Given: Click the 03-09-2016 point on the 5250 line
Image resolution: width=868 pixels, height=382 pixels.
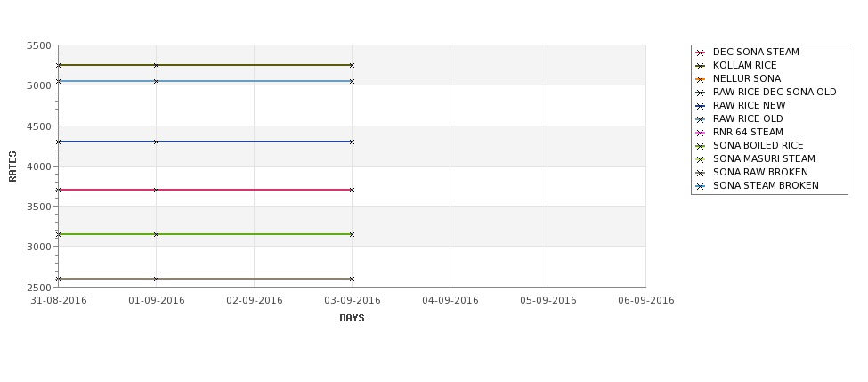Looking at the screenshot, I should [352, 65].
